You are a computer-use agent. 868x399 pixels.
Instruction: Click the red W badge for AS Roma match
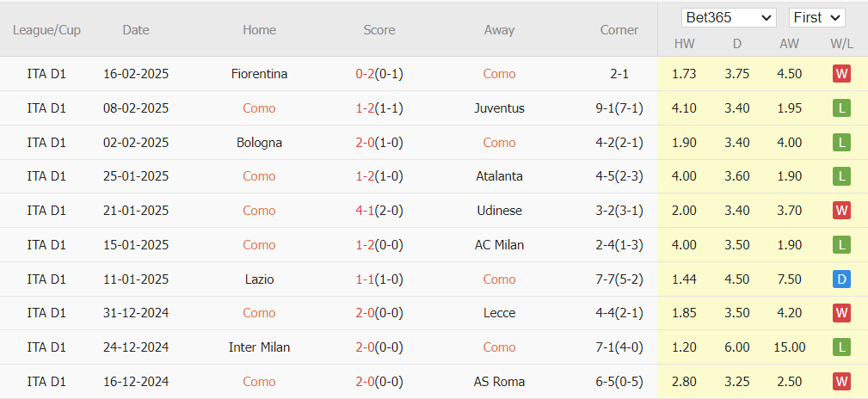pyautogui.click(x=841, y=382)
